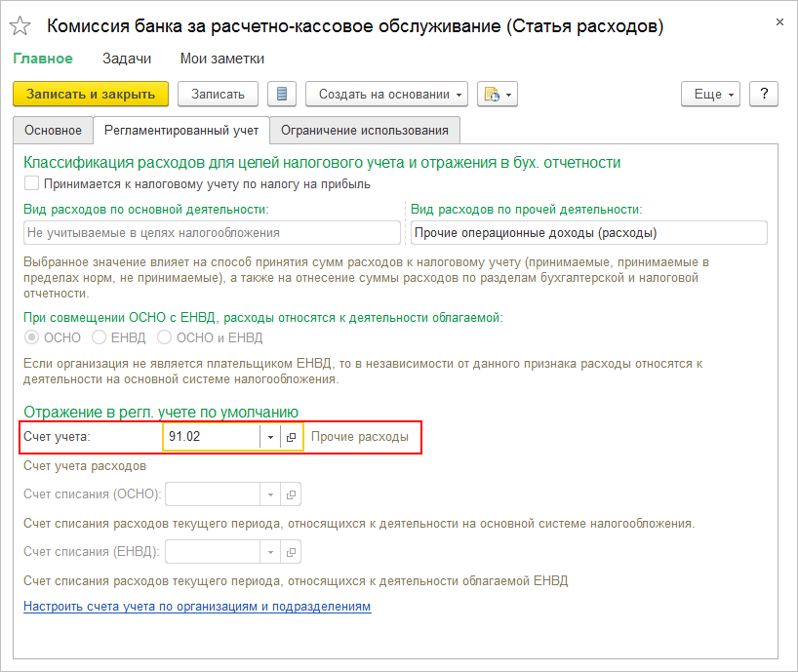Image resolution: width=798 pixels, height=672 pixels.
Task: Open the 'Создать на основании' dropdown
Action: tap(386, 94)
